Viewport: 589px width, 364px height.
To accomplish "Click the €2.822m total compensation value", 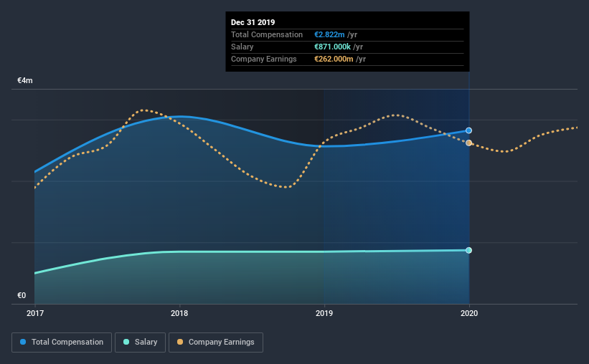I will pos(329,34).
